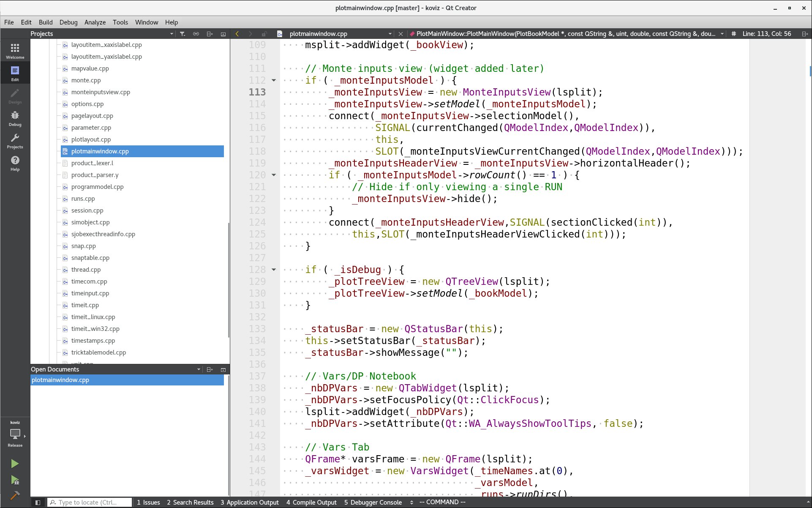Viewport: 812px width, 508px height.
Task: Start debugging via the debug-run icon
Action: 15,481
